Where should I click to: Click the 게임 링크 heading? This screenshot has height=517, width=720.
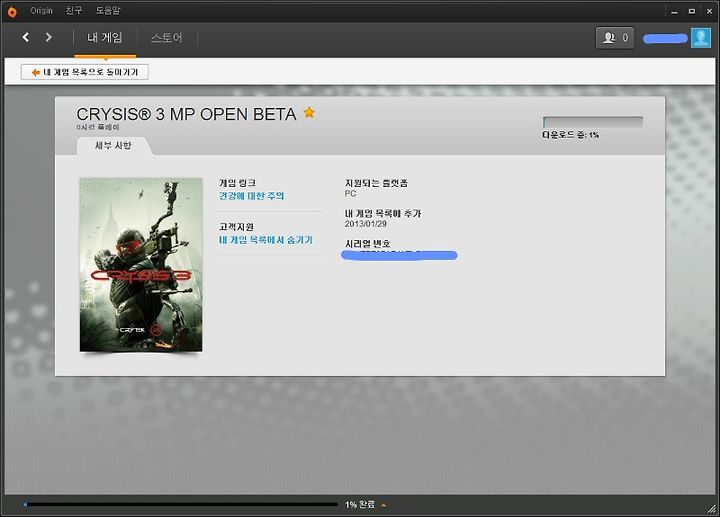[237, 183]
